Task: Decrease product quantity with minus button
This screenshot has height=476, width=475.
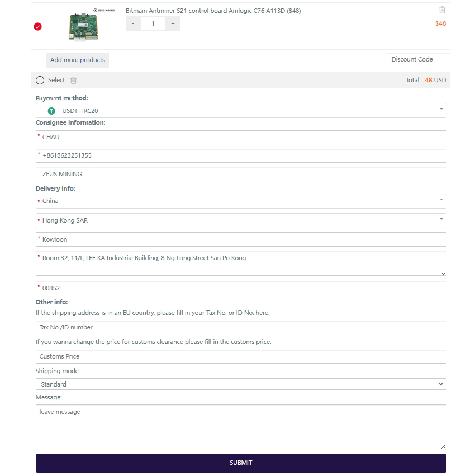Action: (x=133, y=23)
